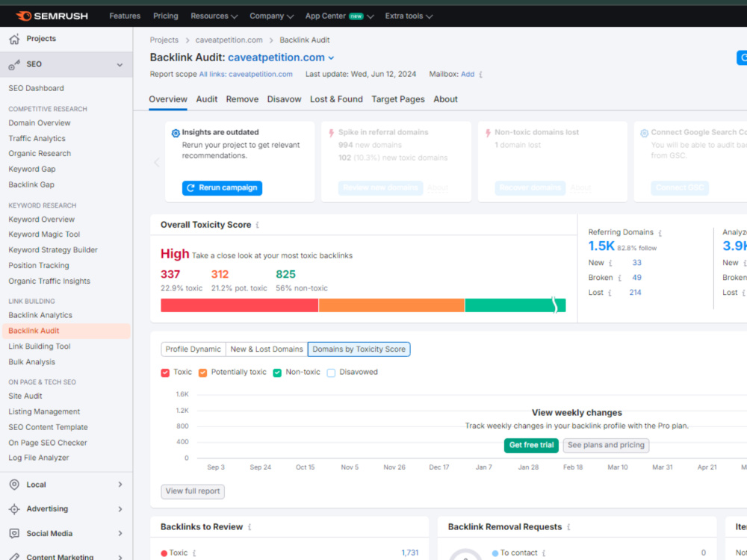Open the Resources dropdown menu
This screenshot has width=747, height=560.
214,16
